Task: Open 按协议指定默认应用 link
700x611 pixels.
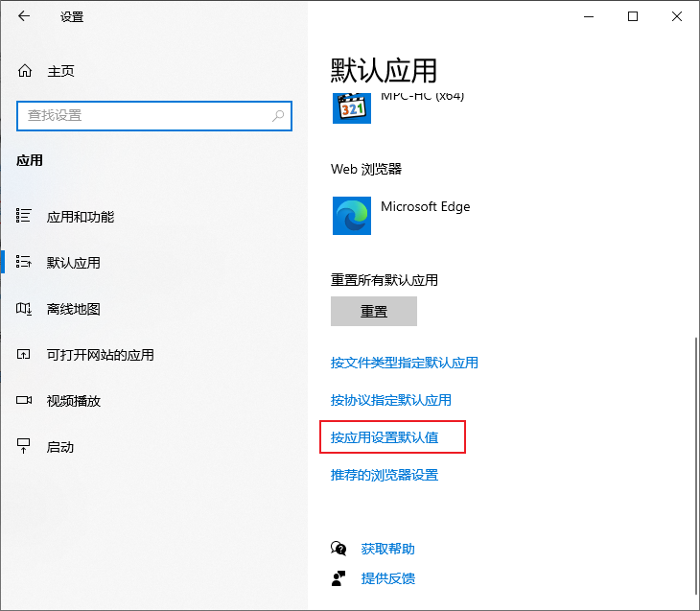Action: pyautogui.click(x=391, y=400)
